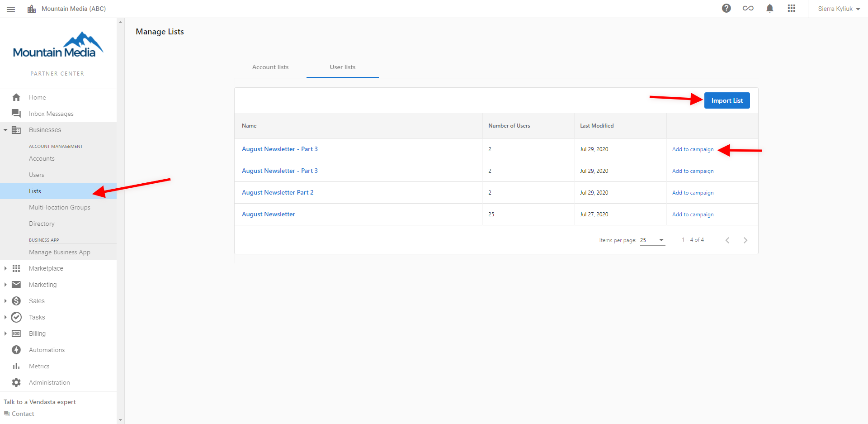Click the Contact link
This screenshot has width=868, height=424.
[x=23, y=414]
